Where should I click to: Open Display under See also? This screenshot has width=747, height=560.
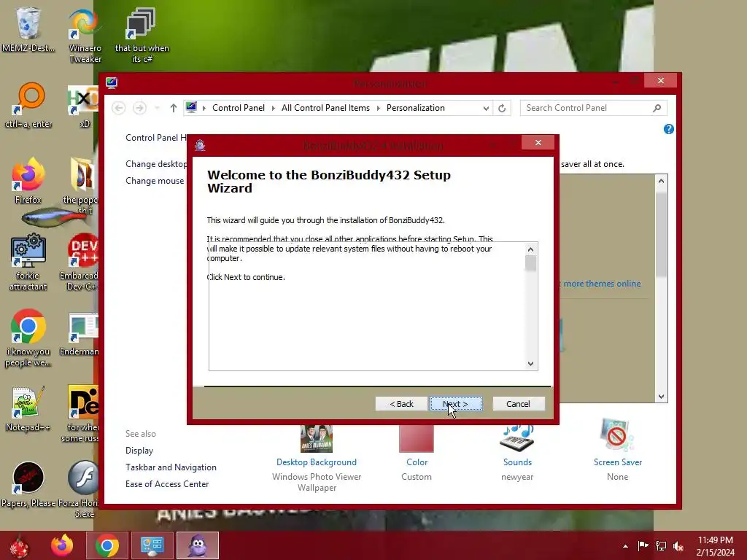(x=139, y=451)
